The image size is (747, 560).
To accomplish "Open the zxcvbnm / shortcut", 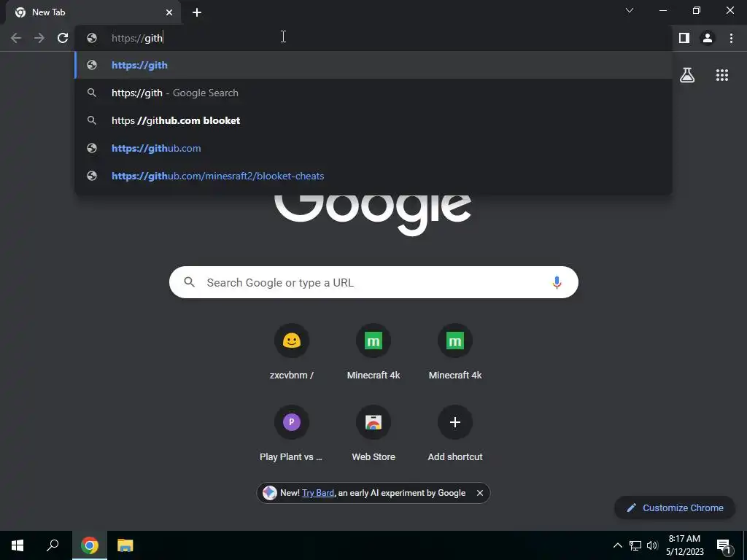I will click(x=292, y=352).
